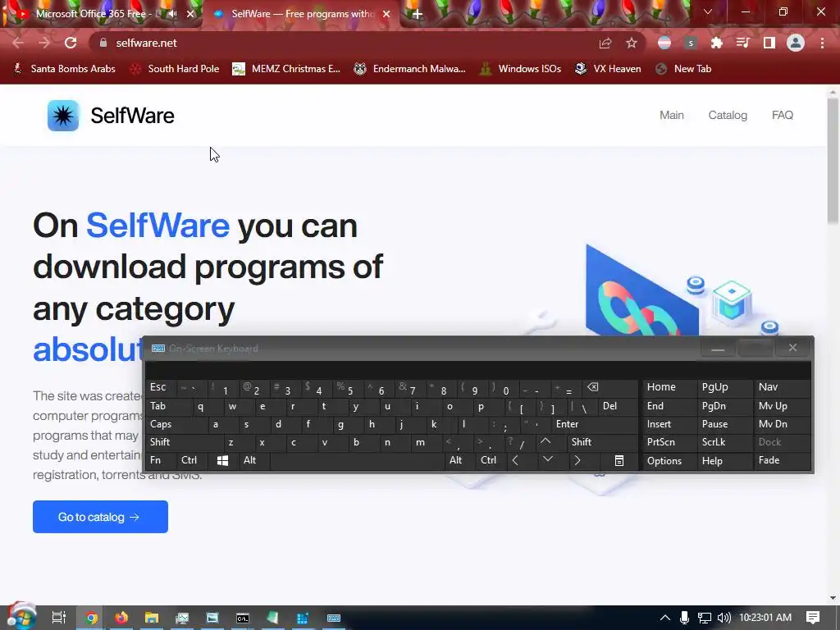
Task: Close the SelfWare browser tab
Action: tap(386, 14)
